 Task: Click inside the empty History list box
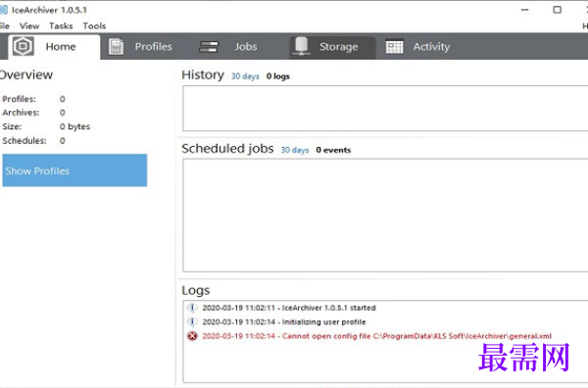[x=385, y=109]
